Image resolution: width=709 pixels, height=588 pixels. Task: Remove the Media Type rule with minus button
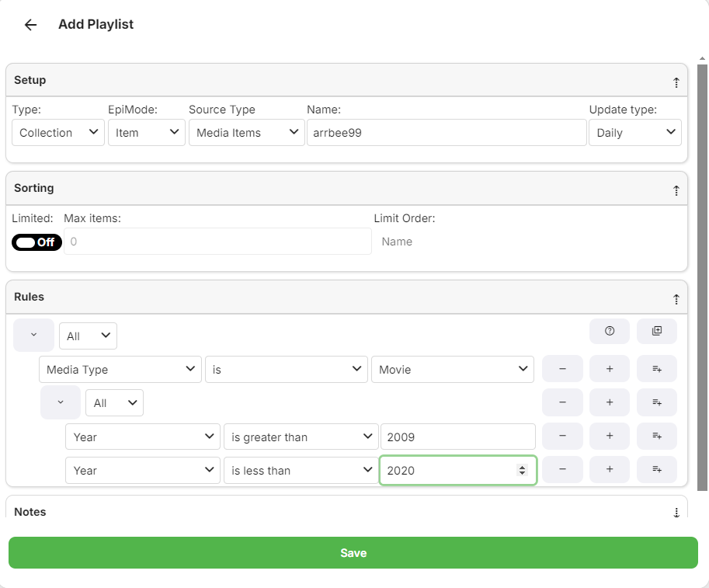click(562, 369)
